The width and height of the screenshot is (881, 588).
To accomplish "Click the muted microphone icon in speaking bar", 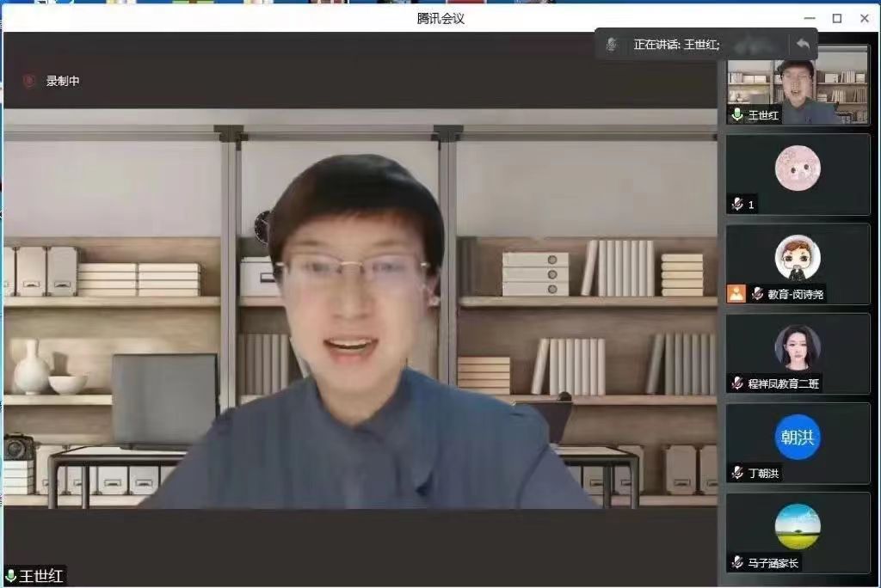I will point(612,44).
